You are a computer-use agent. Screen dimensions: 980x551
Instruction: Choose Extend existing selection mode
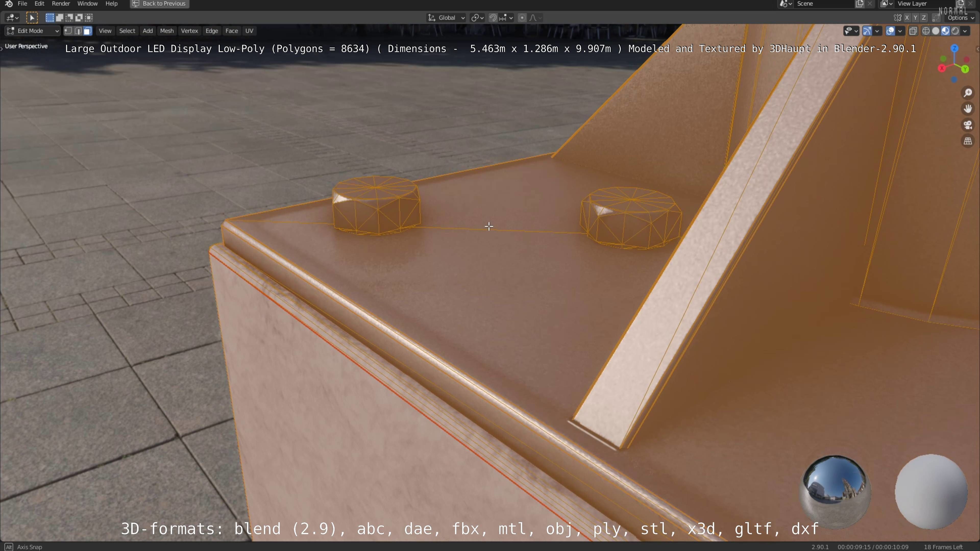coord(60,18)
